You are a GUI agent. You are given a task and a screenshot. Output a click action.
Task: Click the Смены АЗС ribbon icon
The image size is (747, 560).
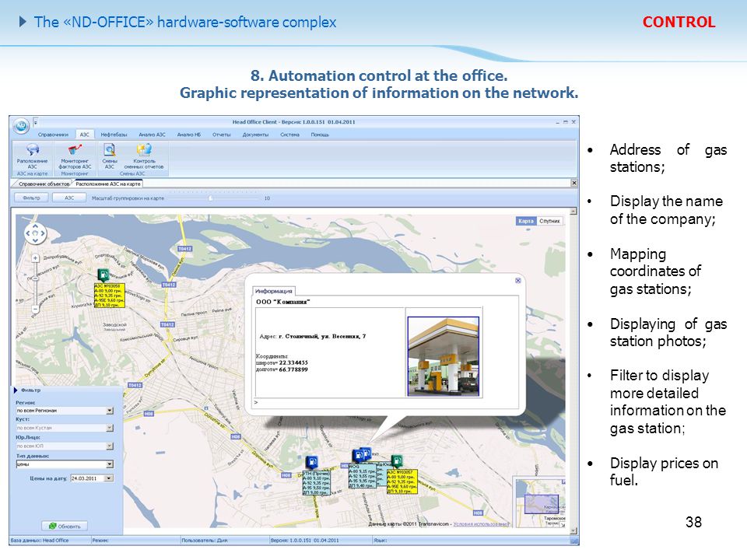click(x=110, y=158)
